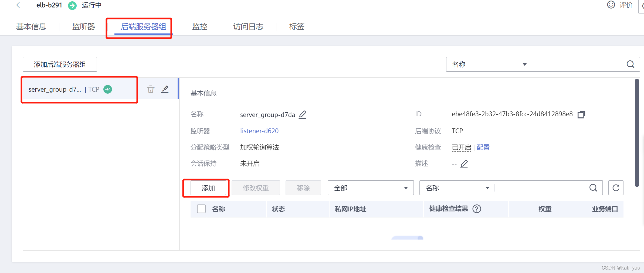Refresh the backend server list
The height and width of the screenshot is (273, 644).
pyautogui.click(x=616, y=188)
